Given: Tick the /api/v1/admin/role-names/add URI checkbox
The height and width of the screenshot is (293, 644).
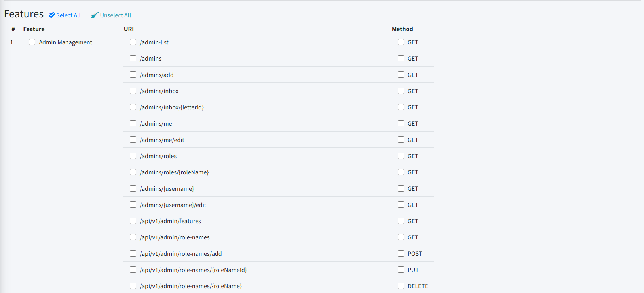Looking at the screenshot, I should click(x=133, y=253).
